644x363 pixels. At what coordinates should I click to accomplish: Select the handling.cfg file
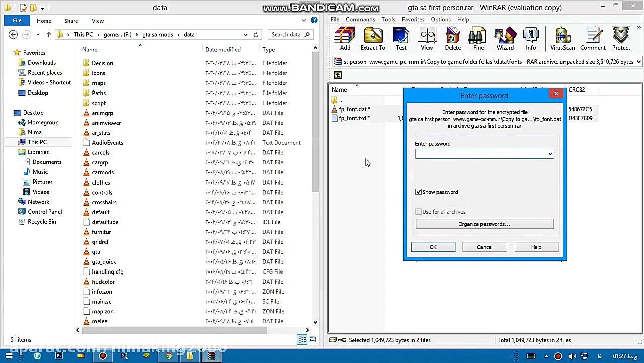pyautogui.click(x=107, y=271)
